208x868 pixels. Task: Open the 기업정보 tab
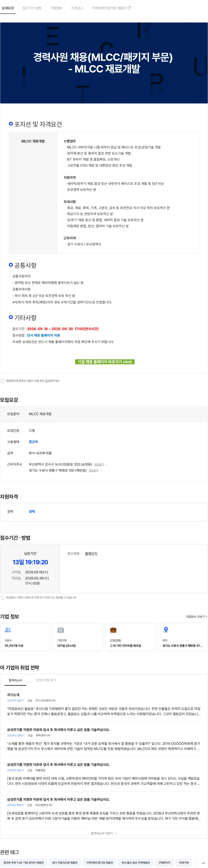pyautogui.click(x=56, y=8)
